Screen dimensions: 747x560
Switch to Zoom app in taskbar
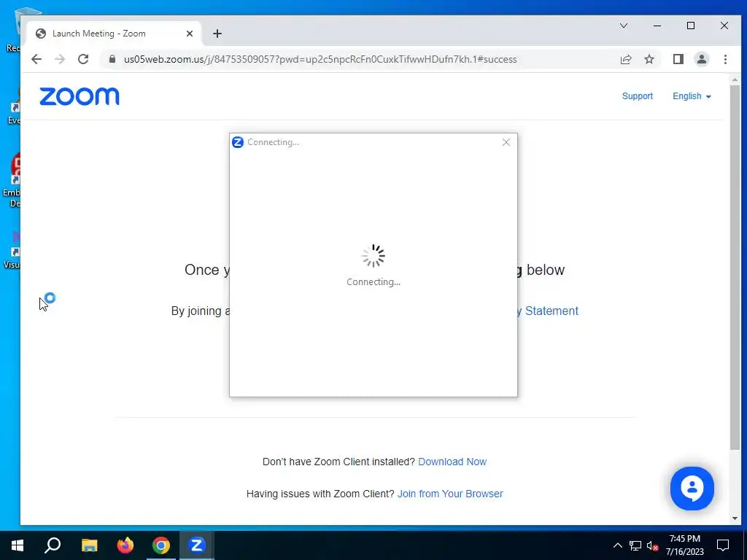tap(197, 545)
